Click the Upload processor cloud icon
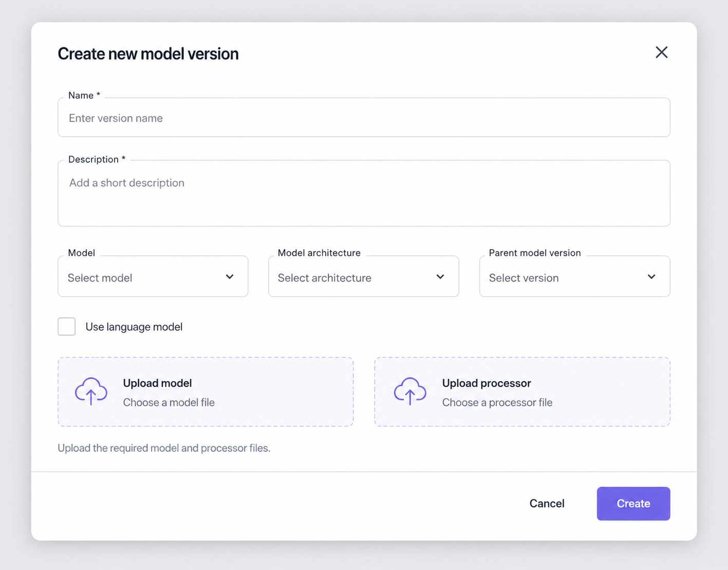This screenshot has height=570, width=728. [x=410, y=391]
